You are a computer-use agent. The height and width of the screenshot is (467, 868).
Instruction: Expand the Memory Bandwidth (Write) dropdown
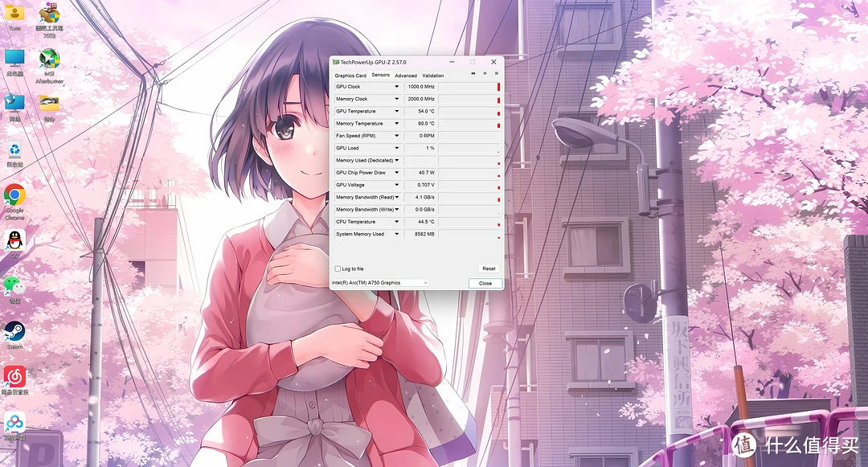(396, 209)
